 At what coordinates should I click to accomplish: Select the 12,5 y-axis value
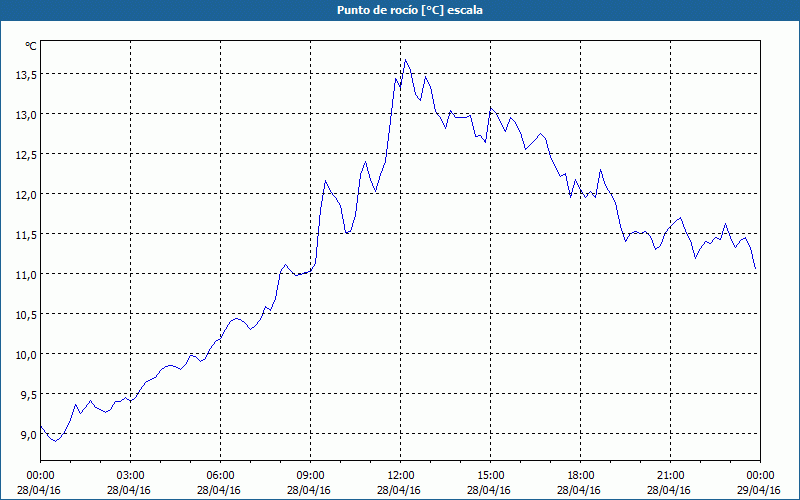26,155
